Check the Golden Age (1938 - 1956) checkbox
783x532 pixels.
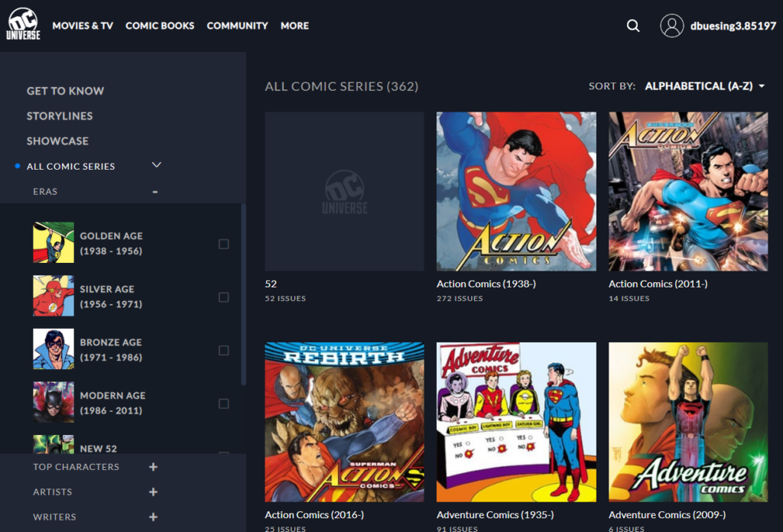pos(224,244)
